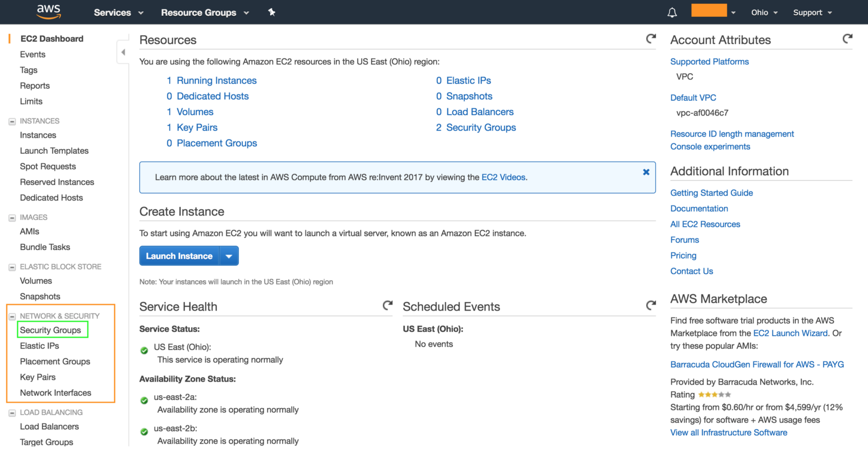Click the pin shortcut icon in navbar
868x451 pixels.
[272, 12]
